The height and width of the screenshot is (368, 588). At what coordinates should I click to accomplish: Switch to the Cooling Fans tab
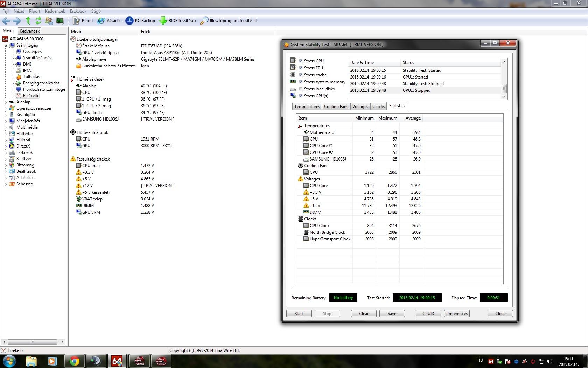[336, 107]
